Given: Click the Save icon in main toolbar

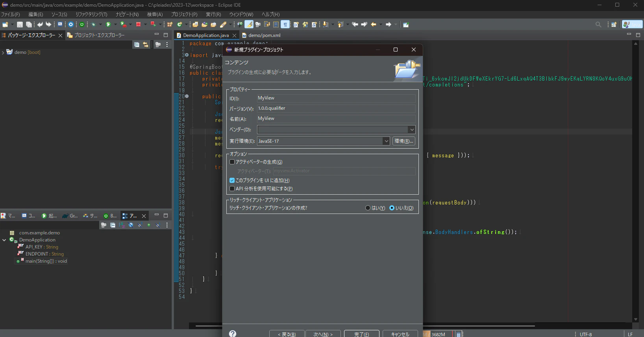Looking at the screenshot, I should pyautogui.click(x=20, y=24).
